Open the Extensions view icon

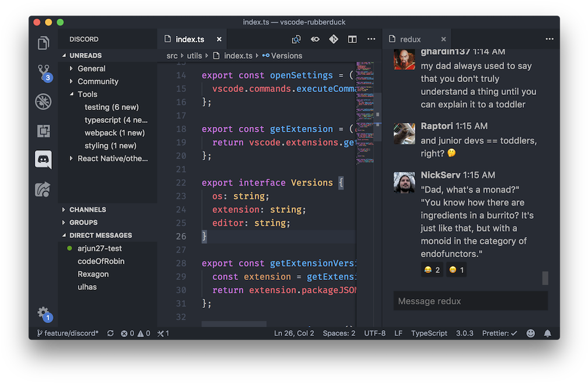(x=44, y=131)
